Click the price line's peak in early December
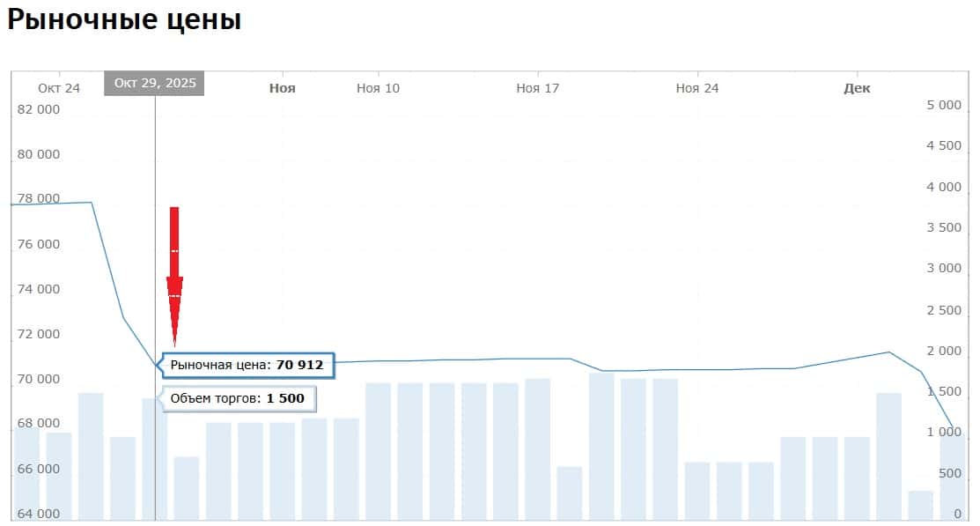Image resolution: width=980 pixels, height=526 pixels. click(888, 352)
